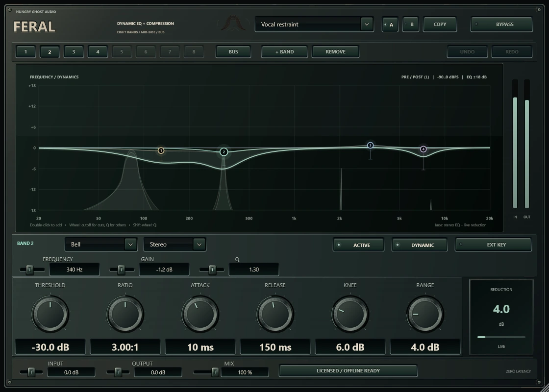
Task: Click the 100 % MIX field
Action: [245, 372]
